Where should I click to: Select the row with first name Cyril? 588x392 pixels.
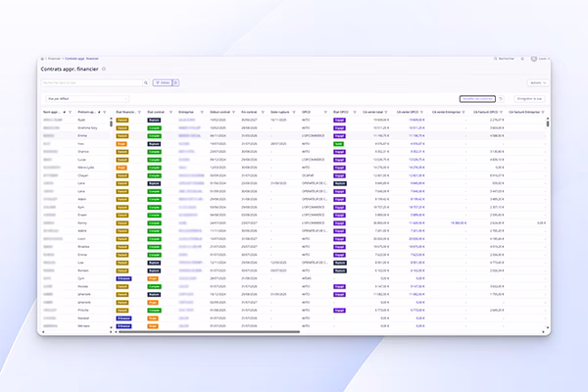294,278
